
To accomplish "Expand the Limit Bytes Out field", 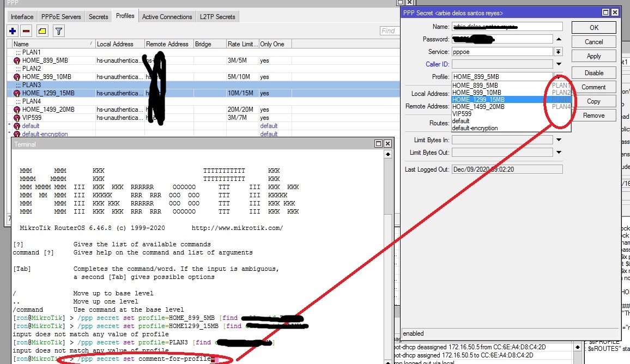I will pos(558,153).
